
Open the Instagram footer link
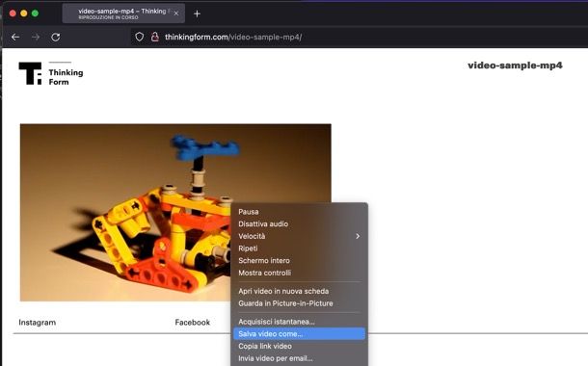click(x=38, y=322)
